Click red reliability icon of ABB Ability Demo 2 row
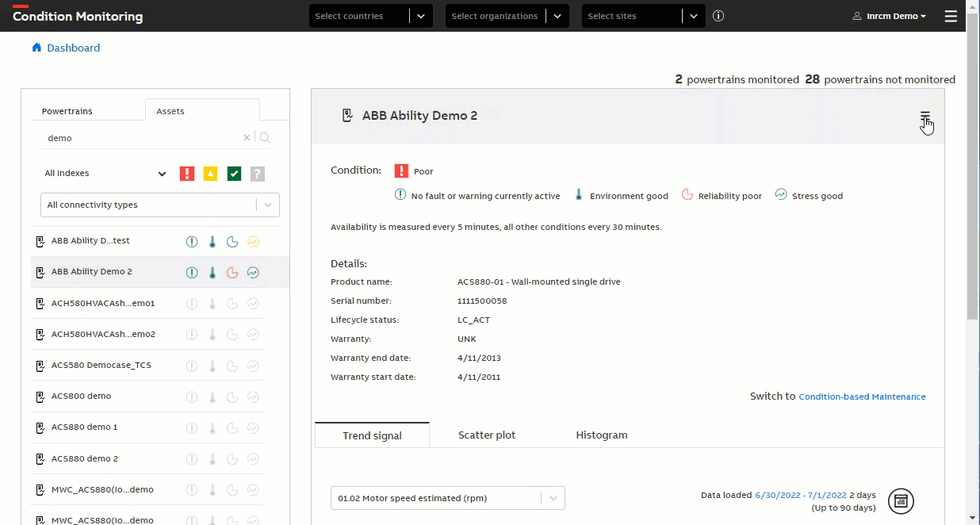This screenshot has height=525, width=980. pyautogui.click(x=232, y=273)
